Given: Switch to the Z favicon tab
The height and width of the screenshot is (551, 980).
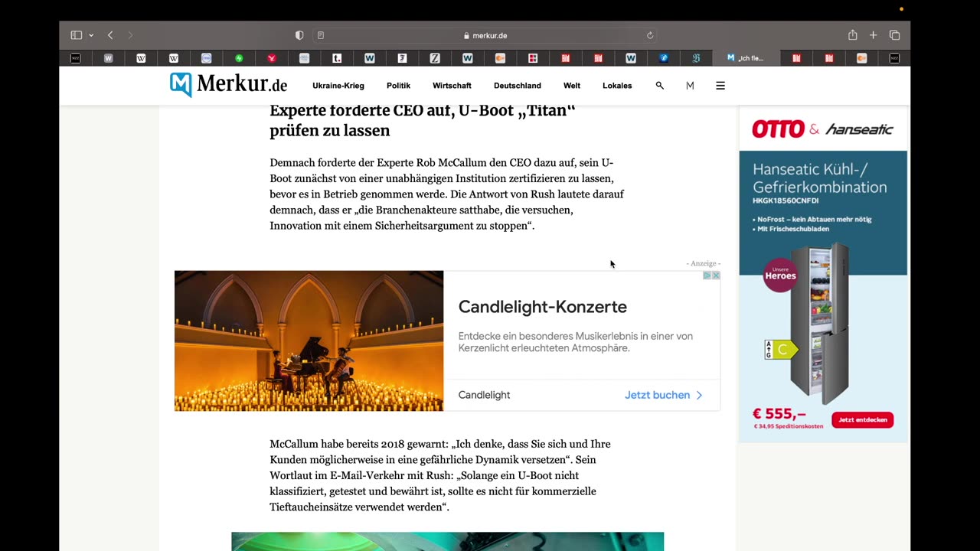Looking at the screenshot, I should (435, 58).
